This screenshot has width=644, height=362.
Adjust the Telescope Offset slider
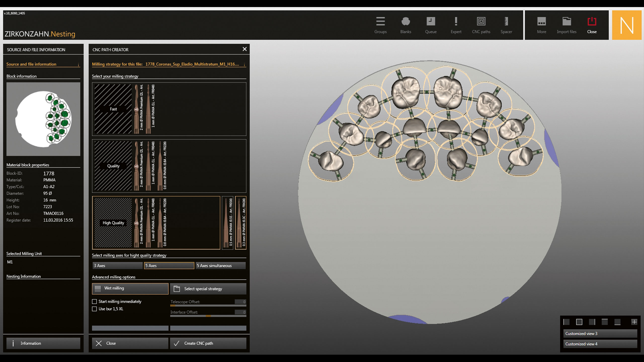(173, 306)
